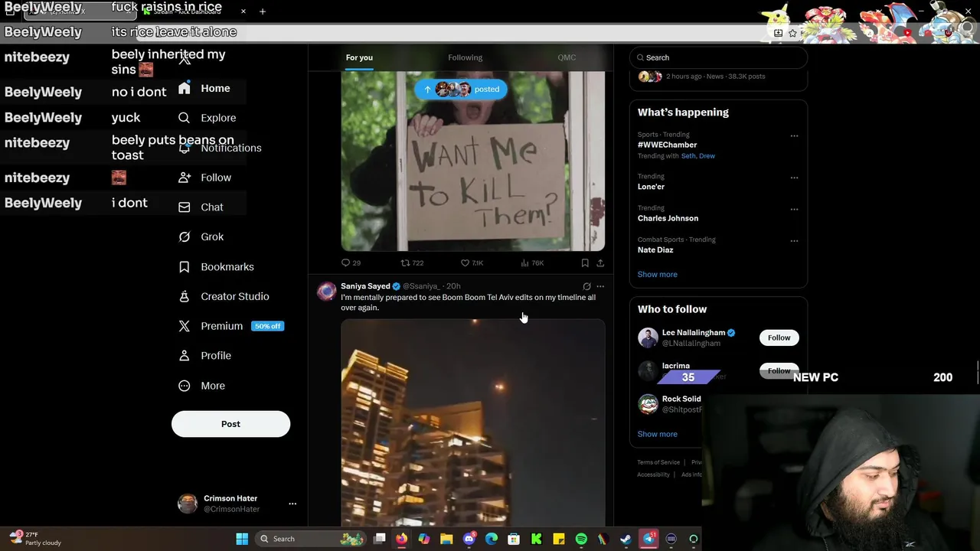Image resolution: width=980 pixels, height=551 pixels.
Task: Open the Nate Diaz trend
Action: (655, 249)
